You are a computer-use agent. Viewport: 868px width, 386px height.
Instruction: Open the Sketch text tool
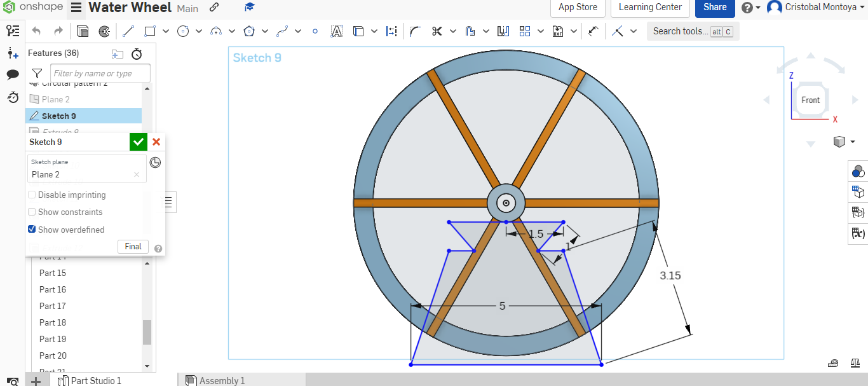[x=337, y=31]
